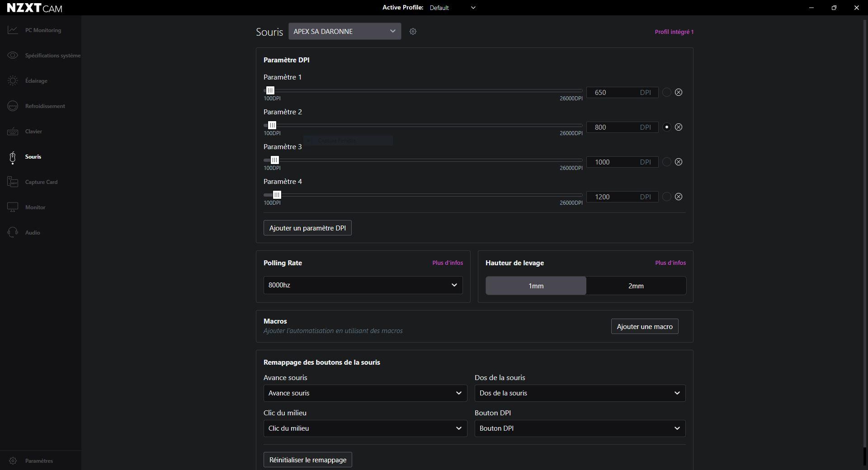868x470 pixels.
Task: Open the Clavier keyboard icon
Action: click(13, 132)
